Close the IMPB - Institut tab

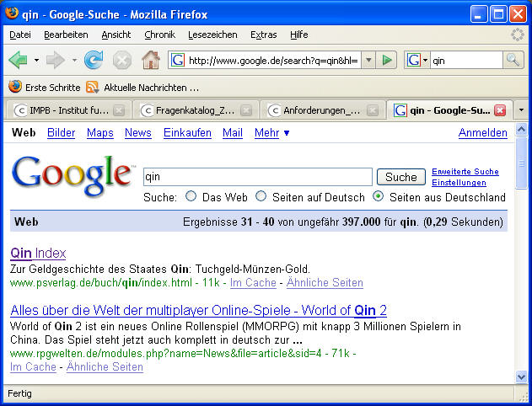(x=119, y=110)
